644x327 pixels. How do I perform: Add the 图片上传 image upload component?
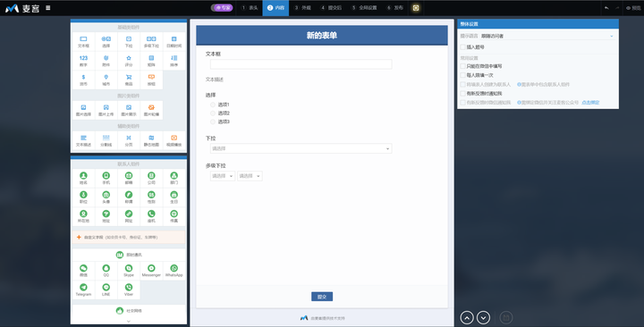[x=106, y=110]
